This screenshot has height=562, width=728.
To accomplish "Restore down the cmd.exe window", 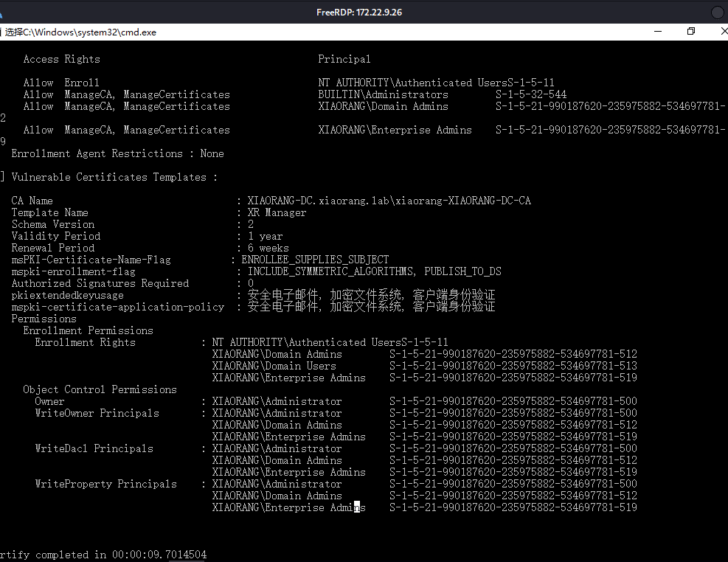I will pos(691,32).
